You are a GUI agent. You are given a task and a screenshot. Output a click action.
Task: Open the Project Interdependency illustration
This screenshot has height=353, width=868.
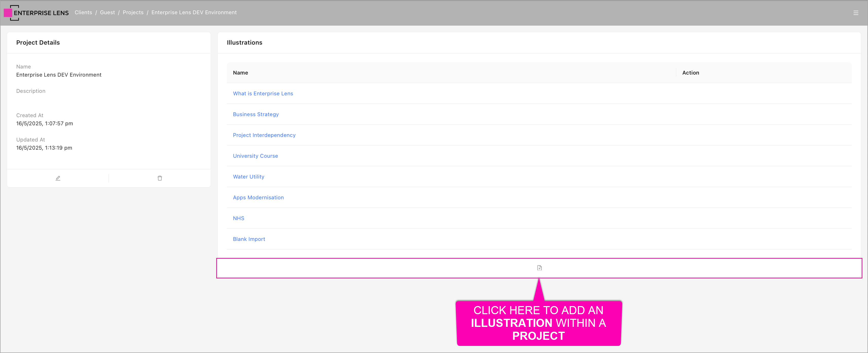(264, 135)
